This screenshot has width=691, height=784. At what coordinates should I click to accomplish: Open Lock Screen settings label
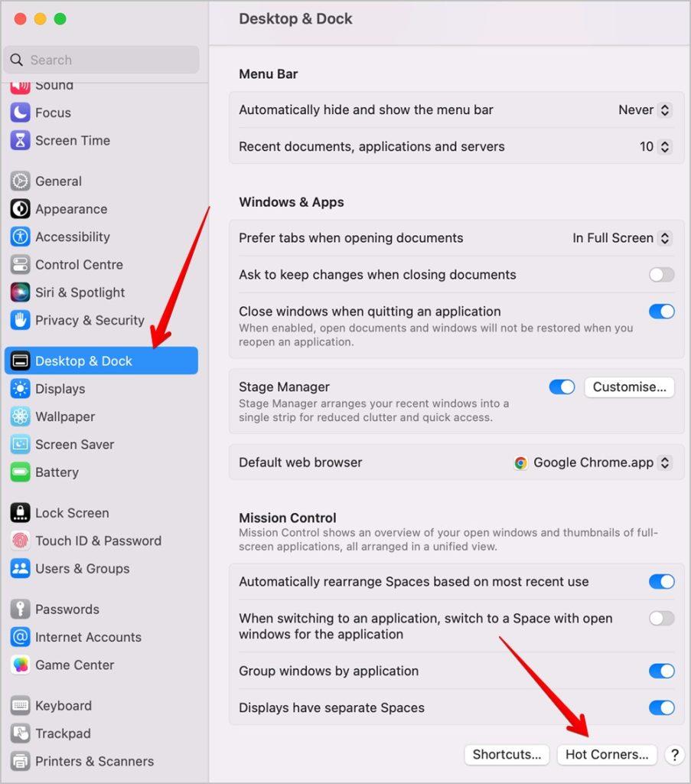point(72,513)
